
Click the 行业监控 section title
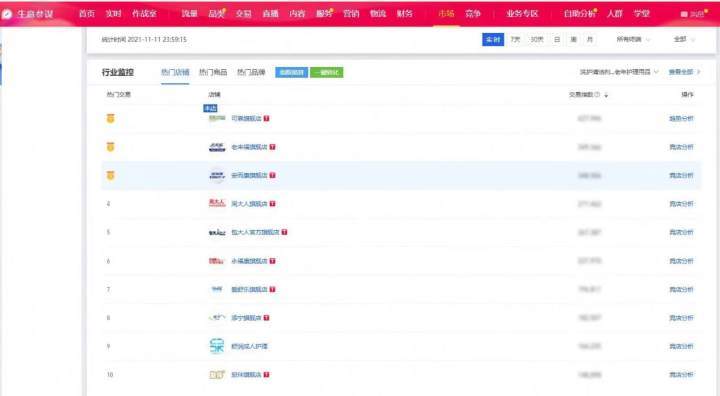click(118, 72)
